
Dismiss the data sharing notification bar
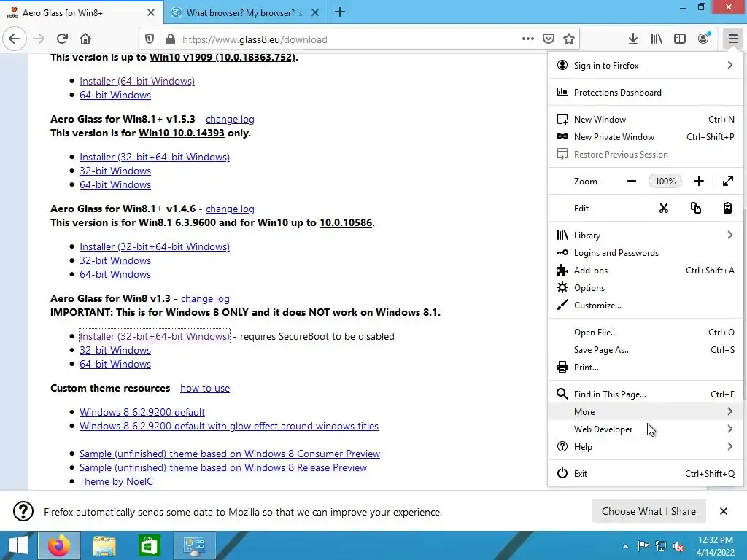click(x=723, y=511)
